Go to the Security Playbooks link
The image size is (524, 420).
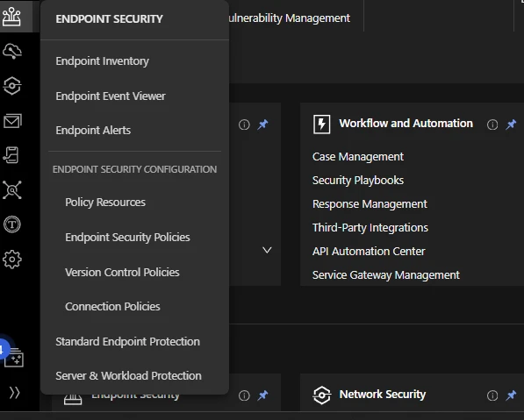click(358, 181)
